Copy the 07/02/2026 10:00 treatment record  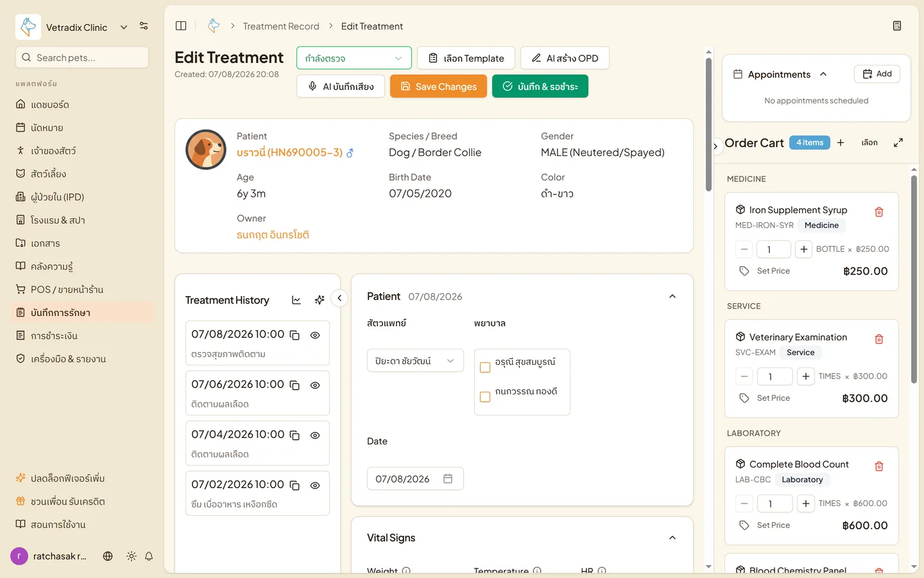[x=295, y=486]
